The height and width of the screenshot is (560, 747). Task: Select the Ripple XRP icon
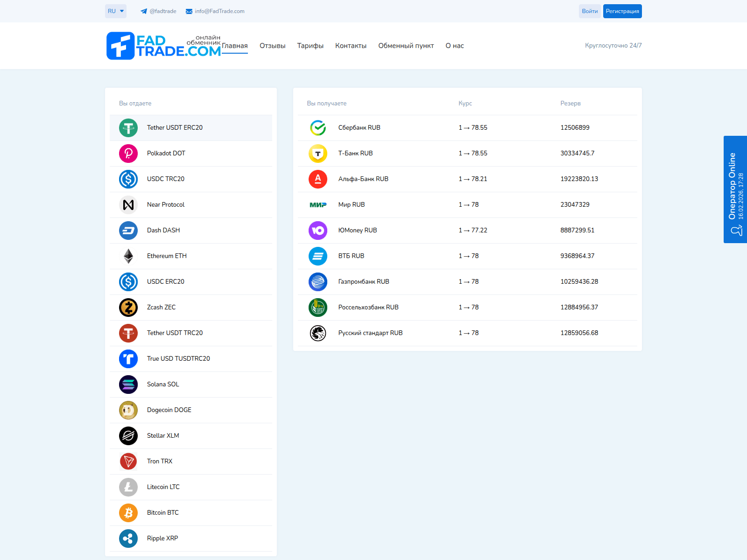(128, 539)
